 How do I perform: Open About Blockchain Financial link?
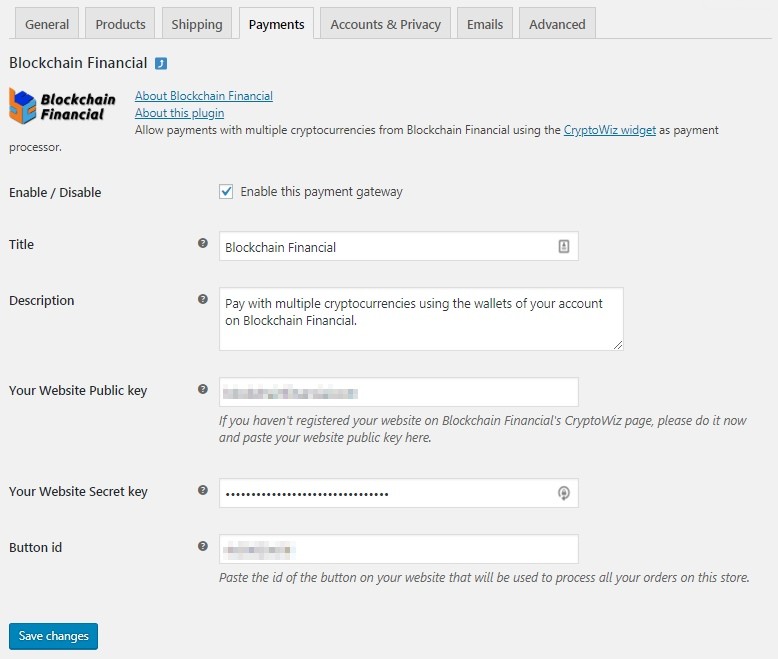[204, 96]
